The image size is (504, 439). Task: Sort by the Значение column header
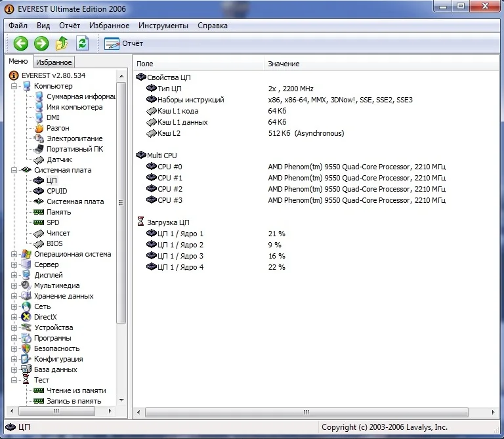381,64
